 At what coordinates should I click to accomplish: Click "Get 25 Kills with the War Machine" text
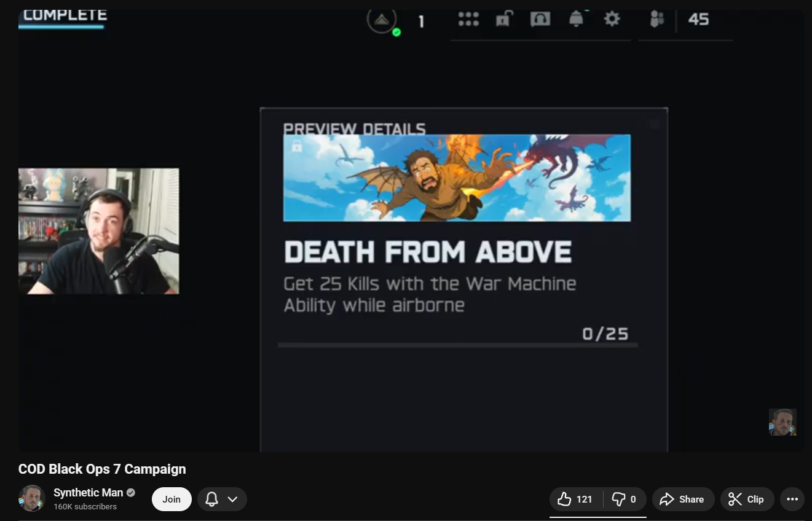pyautogui.click(x=430, y=284)
